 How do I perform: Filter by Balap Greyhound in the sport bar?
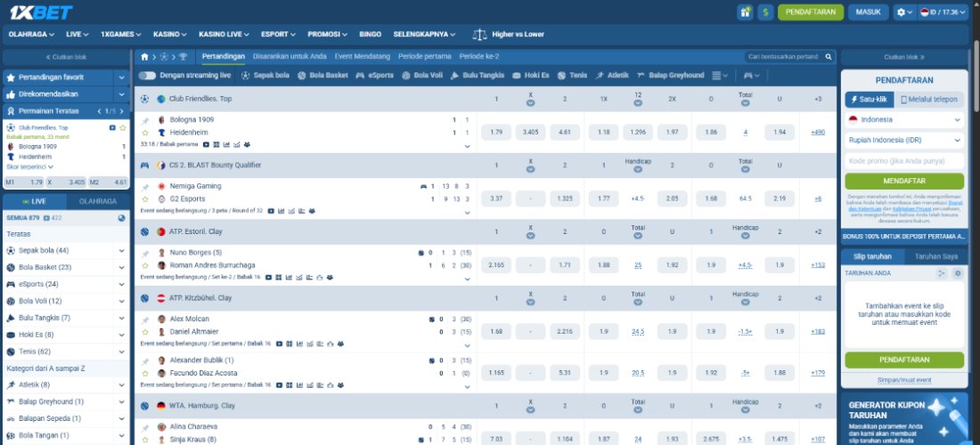[670, 75]
